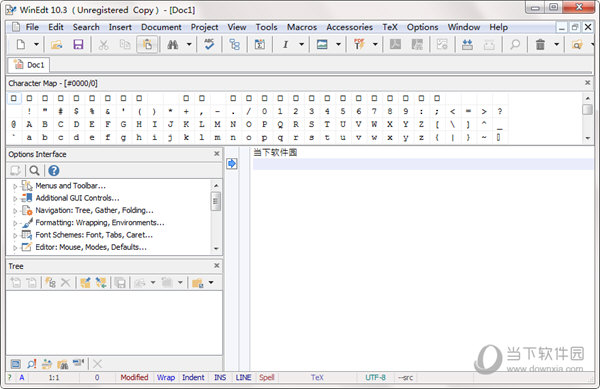Click the magnifier search icon in main toolbar
This screenshot has height=389, width=600.
515,44
